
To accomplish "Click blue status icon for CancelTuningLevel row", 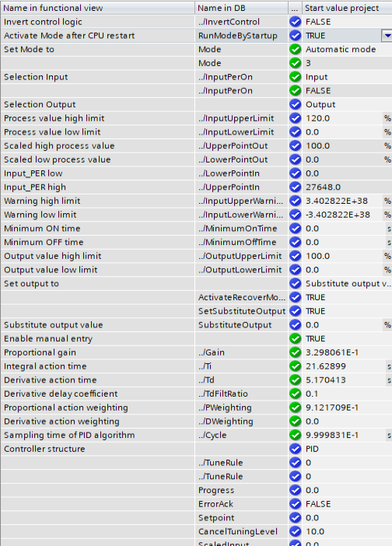I will coord(295,531).
